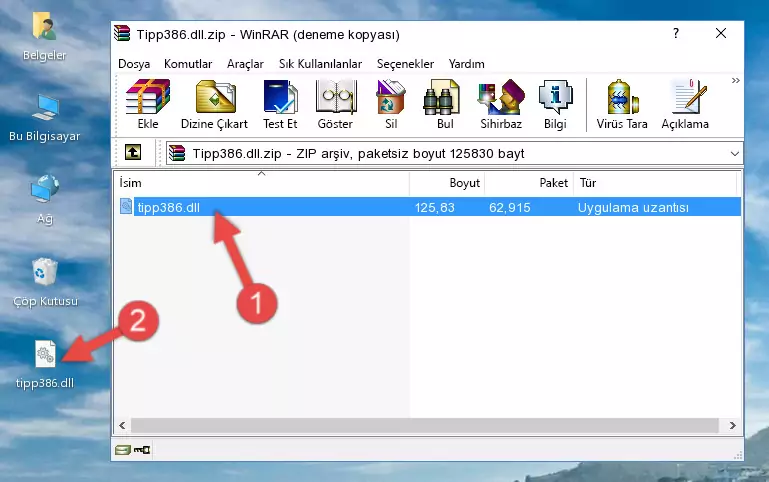The width and height of the screenshot is (769, 482).
Task: Start Virüs Tara virus scan
Action: [x=622, y=104]
